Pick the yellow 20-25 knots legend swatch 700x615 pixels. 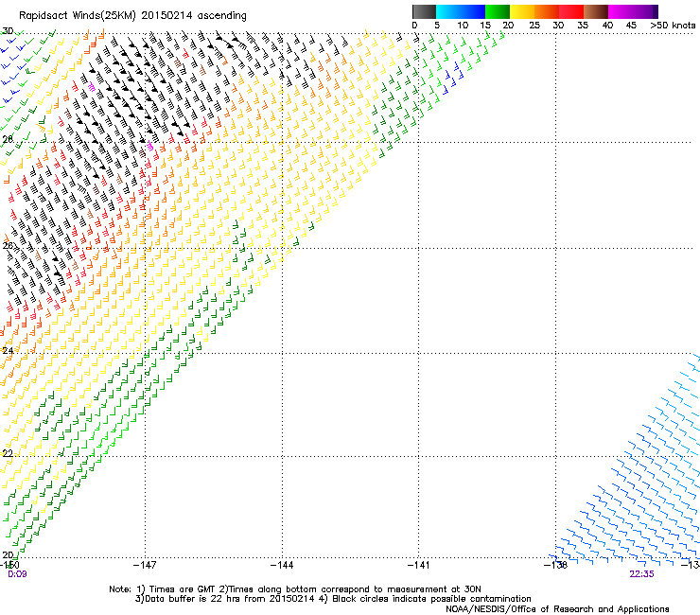[522, 11]
